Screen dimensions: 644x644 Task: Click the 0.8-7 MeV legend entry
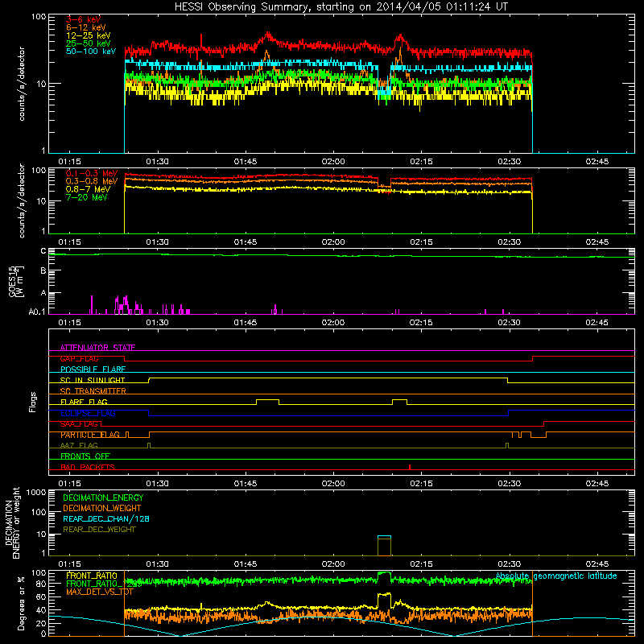[88, 189]
